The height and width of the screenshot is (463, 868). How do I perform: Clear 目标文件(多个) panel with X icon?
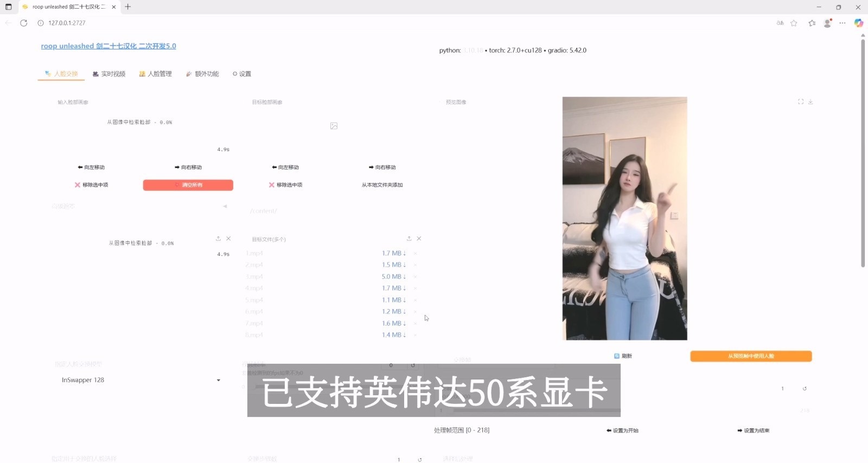(x=419, y=239)
